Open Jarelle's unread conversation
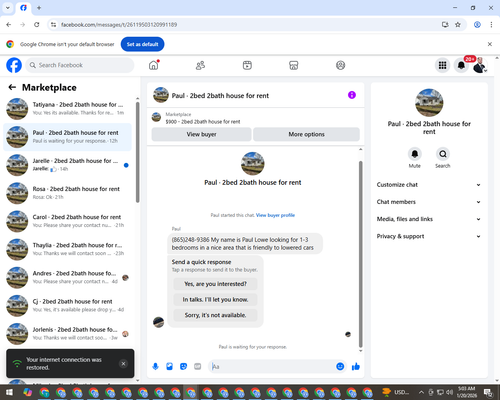500x400 pixels. tap(67, 165)
